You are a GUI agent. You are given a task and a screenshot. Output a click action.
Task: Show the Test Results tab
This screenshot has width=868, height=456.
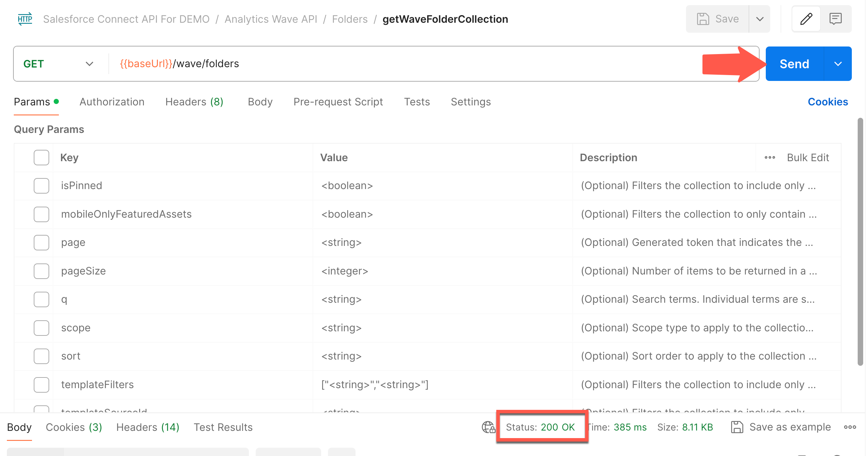(x=223, y=427)
